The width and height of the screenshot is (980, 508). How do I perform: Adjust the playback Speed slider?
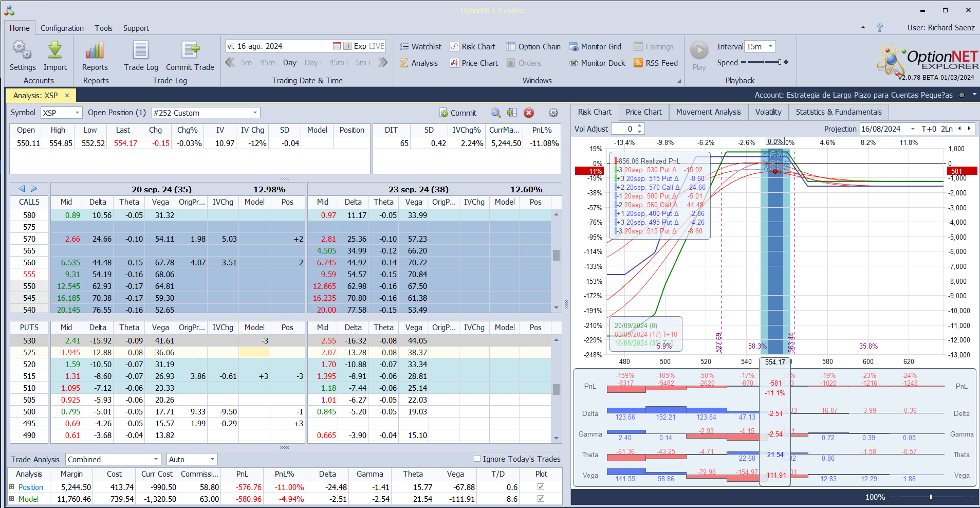point(765,62)
